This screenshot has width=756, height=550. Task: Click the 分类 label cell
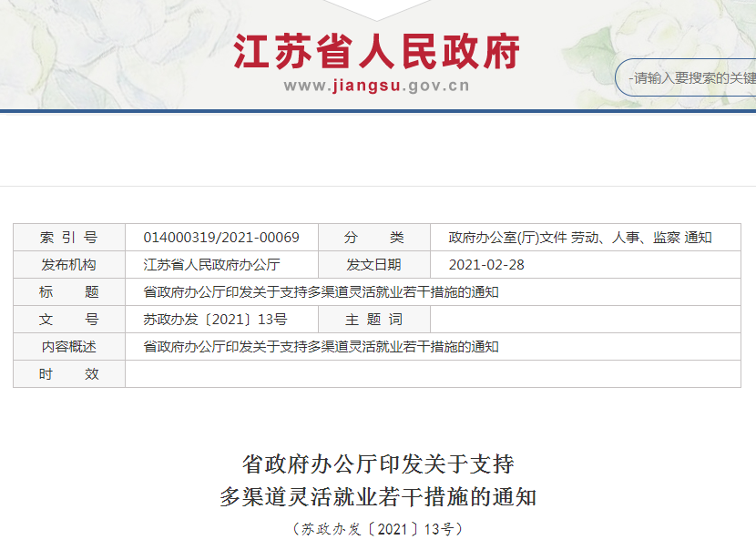coord(374,237)
